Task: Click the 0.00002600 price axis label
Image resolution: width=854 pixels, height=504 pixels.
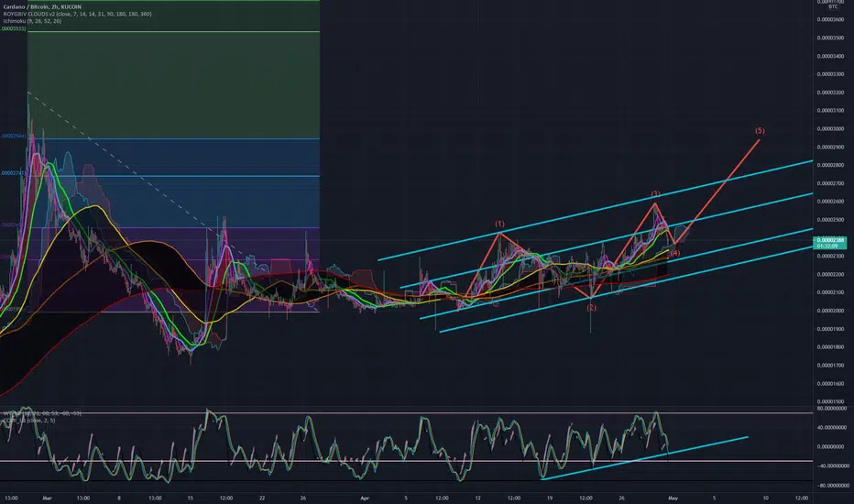Action: 830,202
